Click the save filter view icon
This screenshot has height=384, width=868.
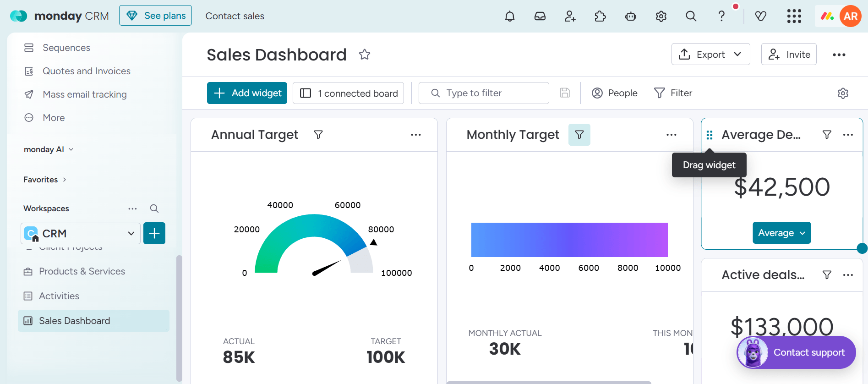click(565, 93)
